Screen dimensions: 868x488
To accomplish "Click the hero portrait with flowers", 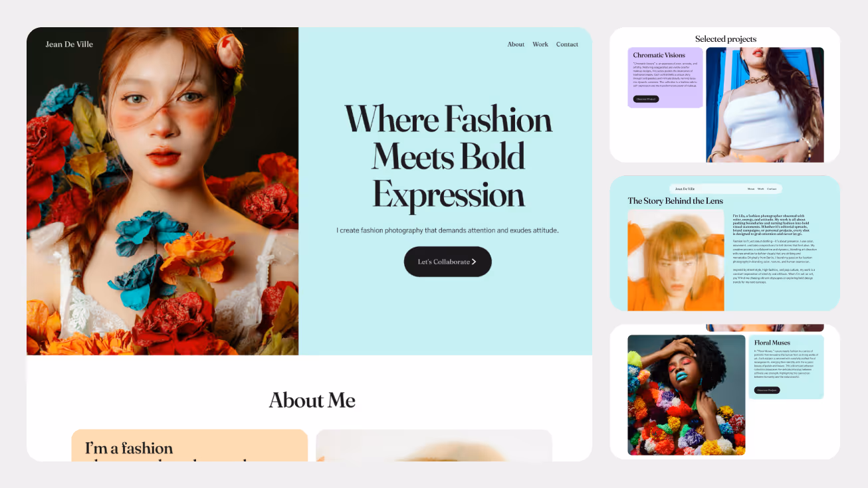I will click(x=163, y=191).
